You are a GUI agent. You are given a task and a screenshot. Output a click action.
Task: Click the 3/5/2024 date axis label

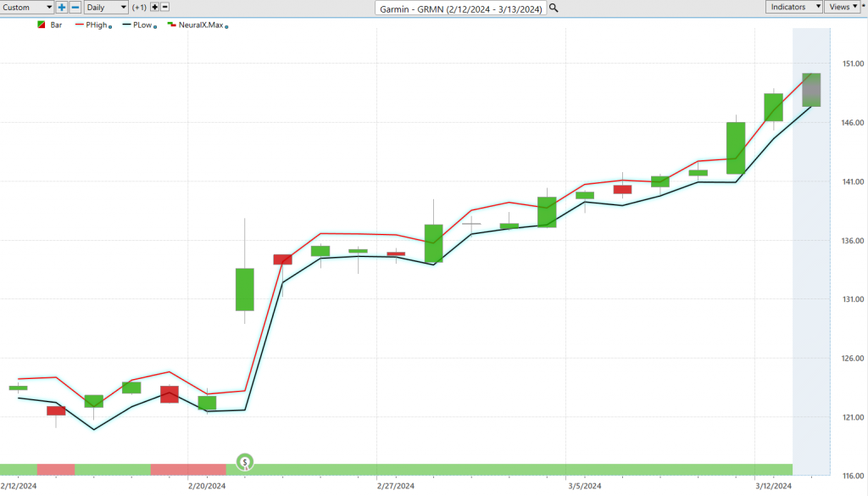(x=585, y=486)
